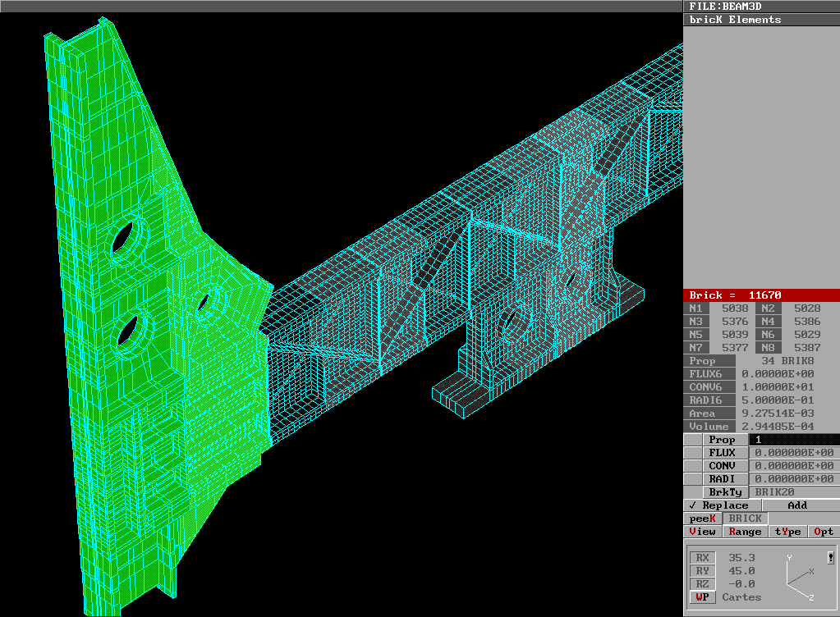
Task: Click the N1 node button showing 5038
Action: (x=699, y=308)
